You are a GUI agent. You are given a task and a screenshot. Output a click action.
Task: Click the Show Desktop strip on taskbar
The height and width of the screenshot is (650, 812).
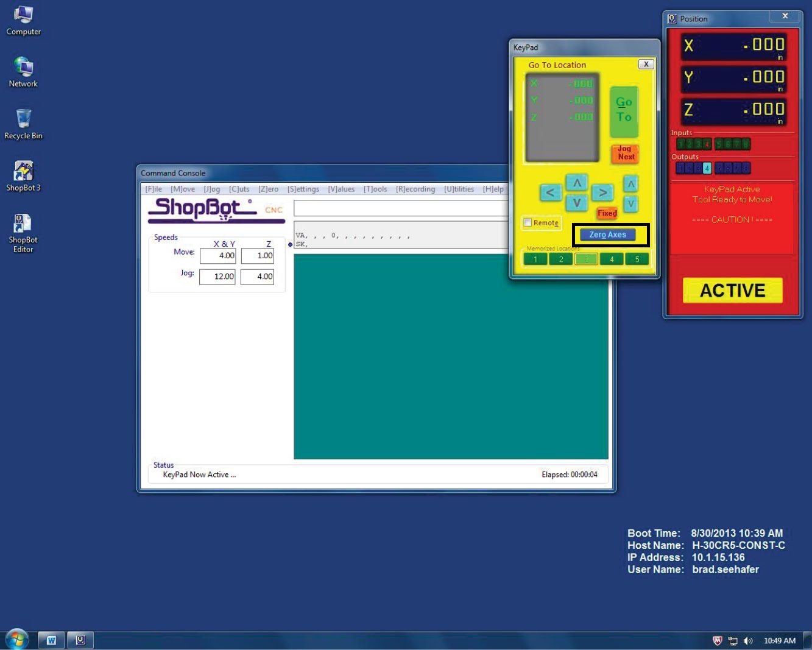coord(808,640)
